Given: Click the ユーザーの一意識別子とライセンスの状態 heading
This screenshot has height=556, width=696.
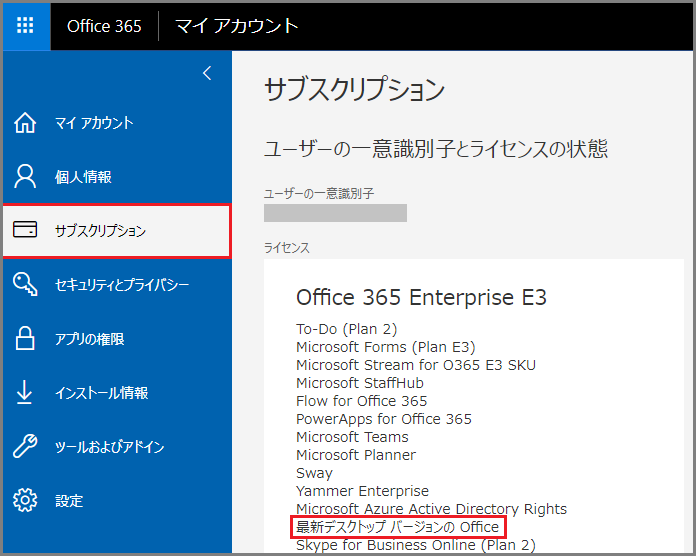Looking at the screenshot, I should point(435,148).
